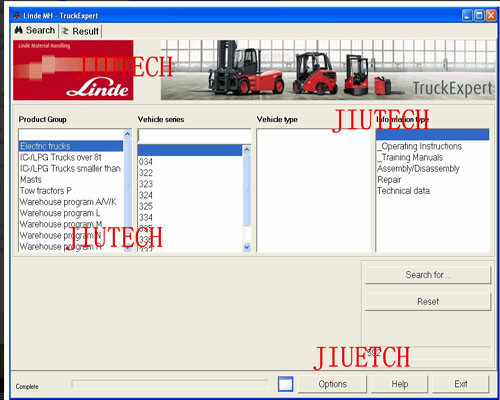Viewport: 500px width, 400px height.
Task: Open Help from bottom bar
Action: click(x=400, y=384)
